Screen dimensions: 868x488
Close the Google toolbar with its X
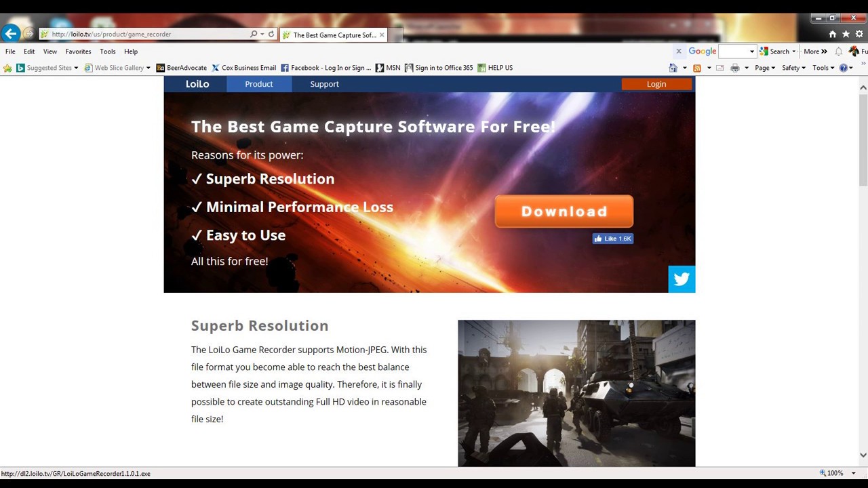(678, 52)
